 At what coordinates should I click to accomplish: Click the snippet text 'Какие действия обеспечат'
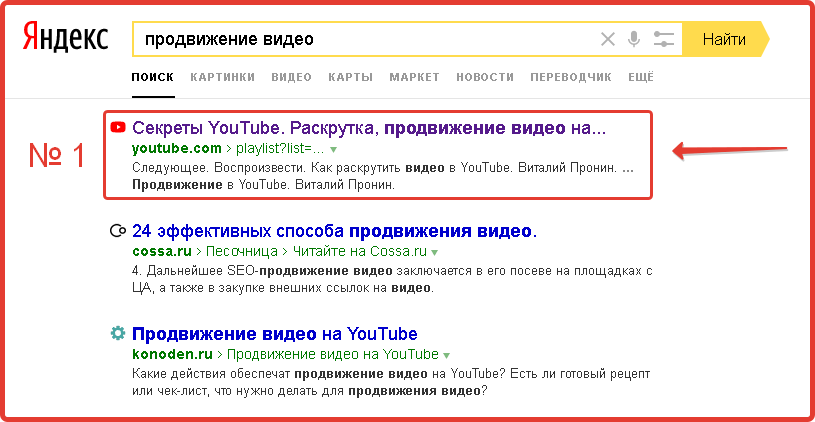tap(212, 374)
